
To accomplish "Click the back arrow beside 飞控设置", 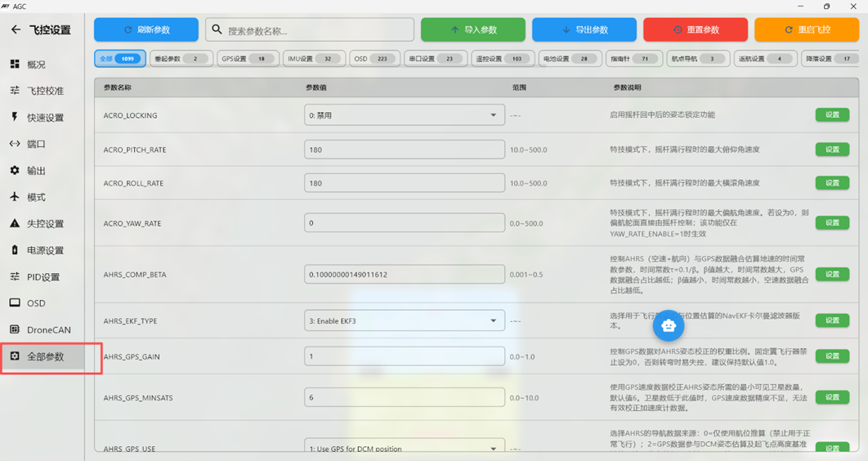I will coord(16,30).
